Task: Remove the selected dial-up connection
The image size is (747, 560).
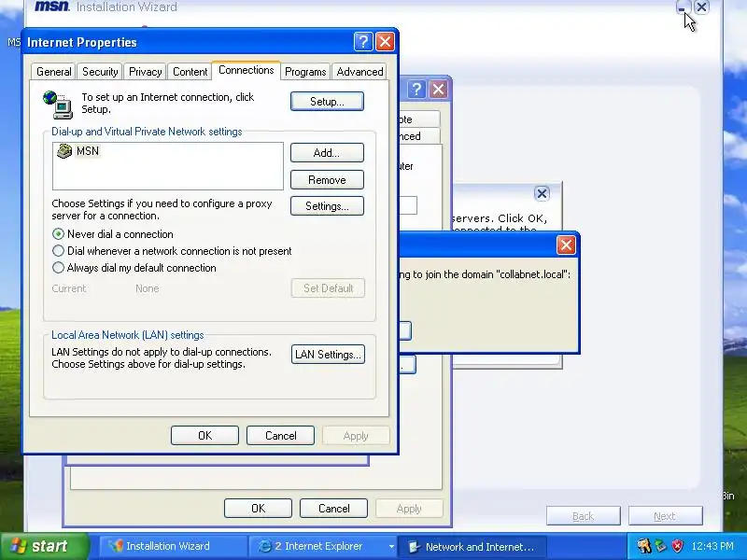Action: (327, 180)
